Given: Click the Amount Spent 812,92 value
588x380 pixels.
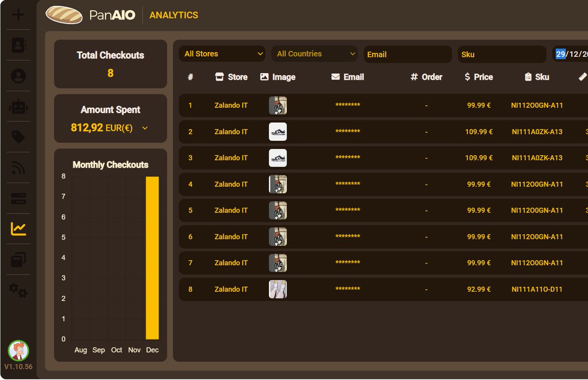Looking at the screenshot, I should [x=87, y=128].
